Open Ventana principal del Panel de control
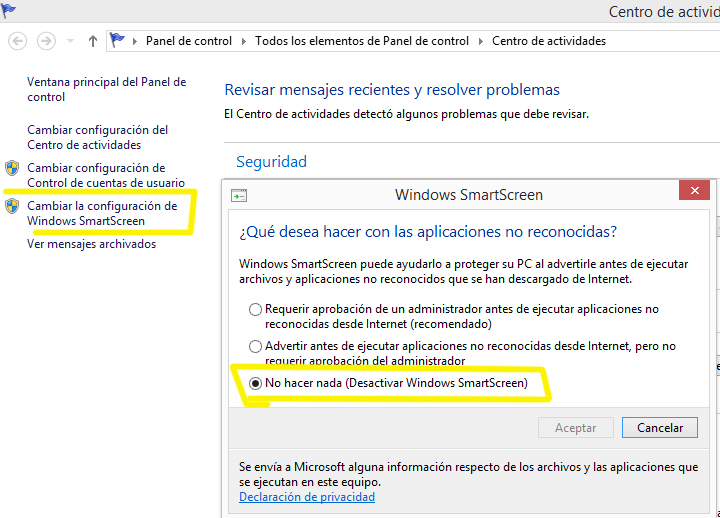The width and height of the screenshot is (720, 518). 107,90
